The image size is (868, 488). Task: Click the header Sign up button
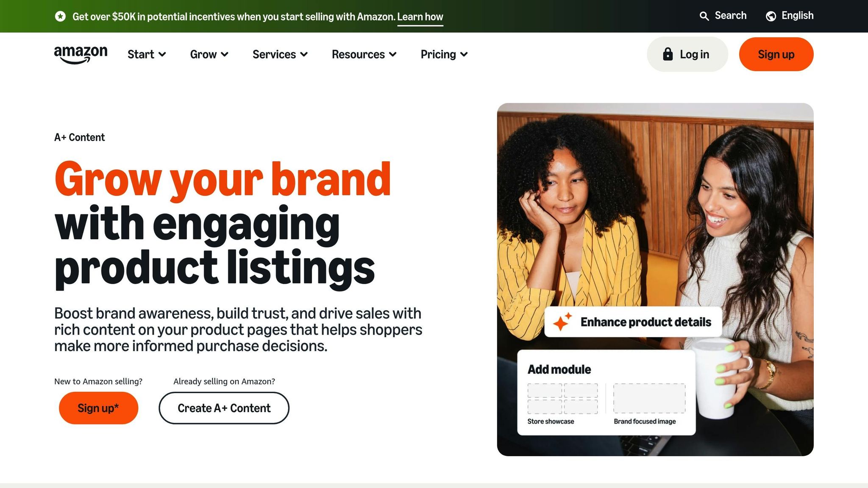click(776, 54)
